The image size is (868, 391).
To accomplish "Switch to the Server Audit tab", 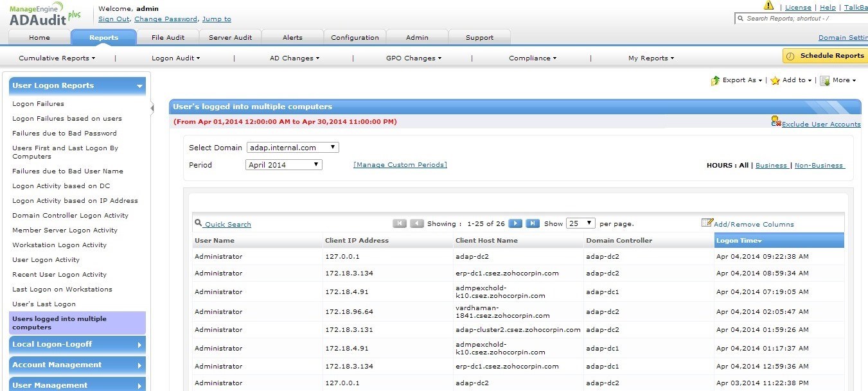I will [230, 38].
